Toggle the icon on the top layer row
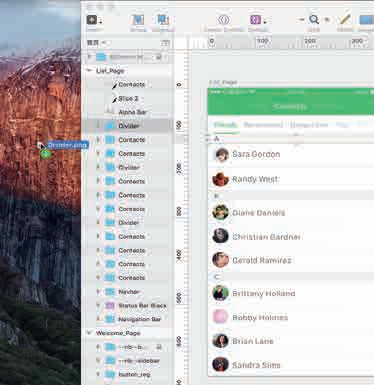Viewport: 374px width, 385px height. 159,57
